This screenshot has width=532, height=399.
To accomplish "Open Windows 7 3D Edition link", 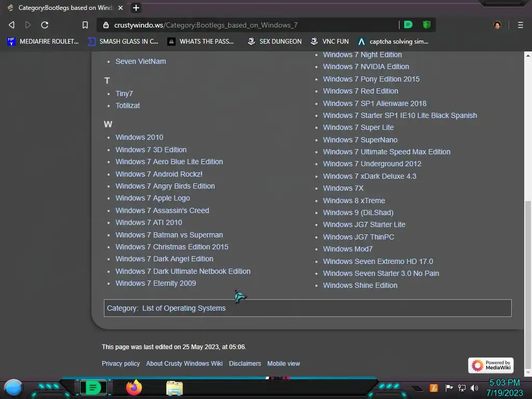I will pyautogui.click(x=151, y=150).
